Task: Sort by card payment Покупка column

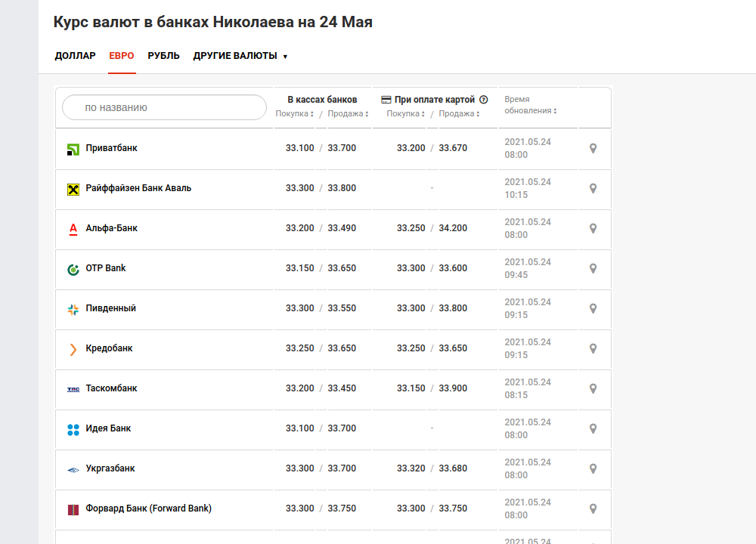Action: (x=405, y=114)
